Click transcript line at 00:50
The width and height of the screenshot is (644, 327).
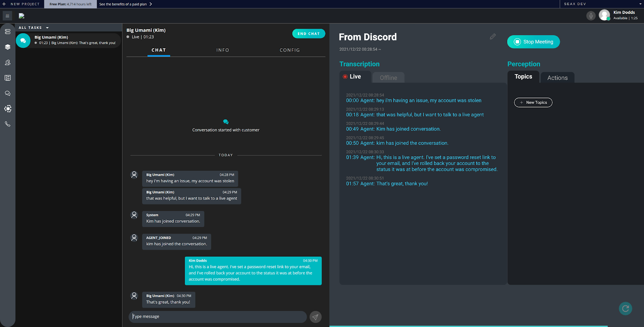[397, 143]
